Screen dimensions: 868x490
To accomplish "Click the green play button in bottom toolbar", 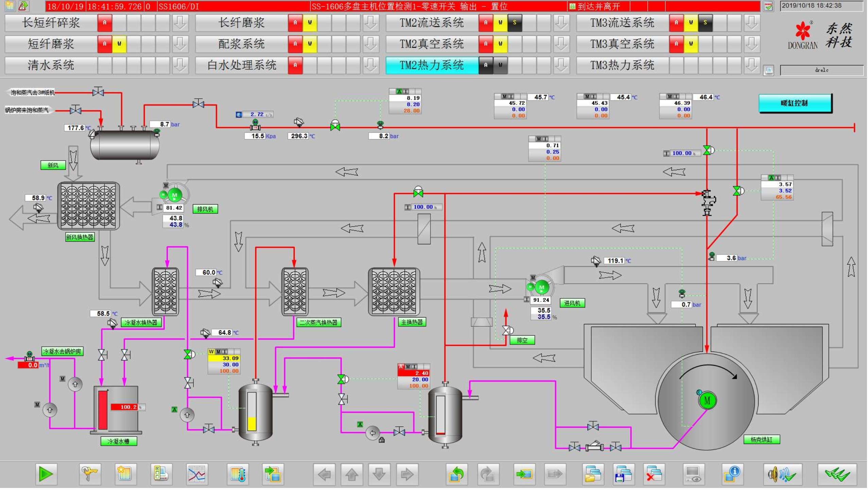I will pos(46,475).
